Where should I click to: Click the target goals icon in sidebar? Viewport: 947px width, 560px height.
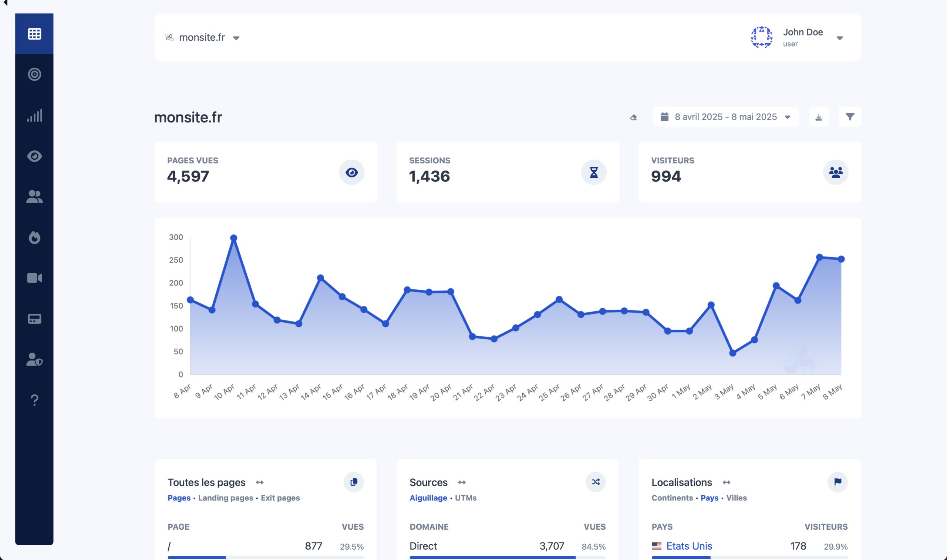[x=34, y=74]
